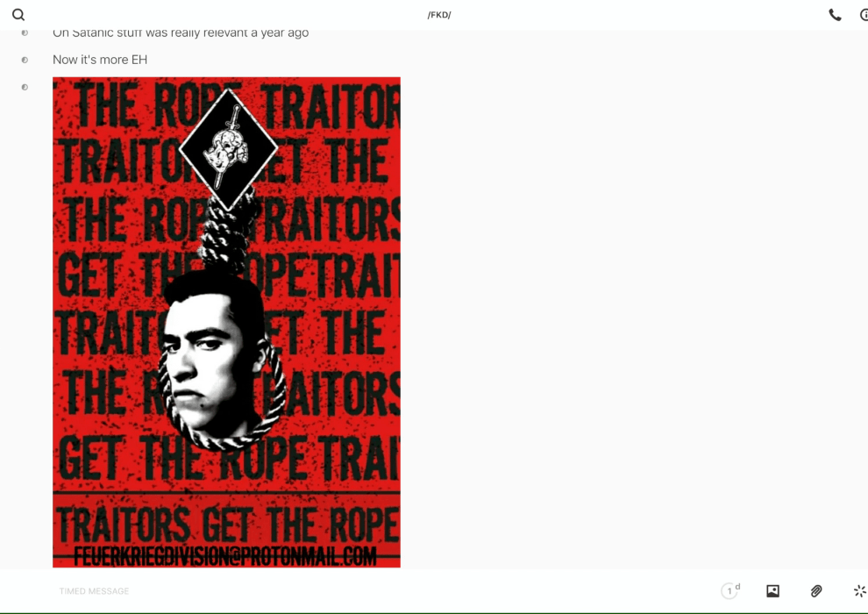Click the add picture icon in input bar

[x=772, y=590]
